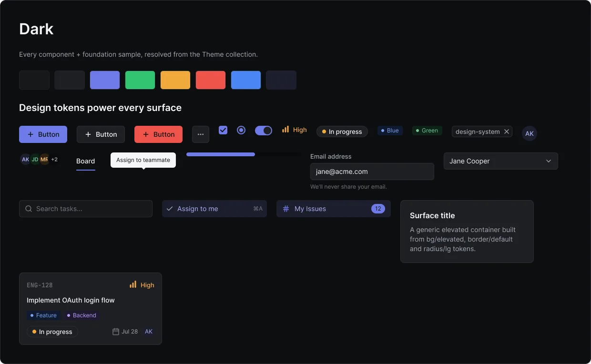The width and height of the screenshot is (591, 364).
Task: Open the Jane Cooper dropdown
Action: pyautogui.click(x=501, y=161)
